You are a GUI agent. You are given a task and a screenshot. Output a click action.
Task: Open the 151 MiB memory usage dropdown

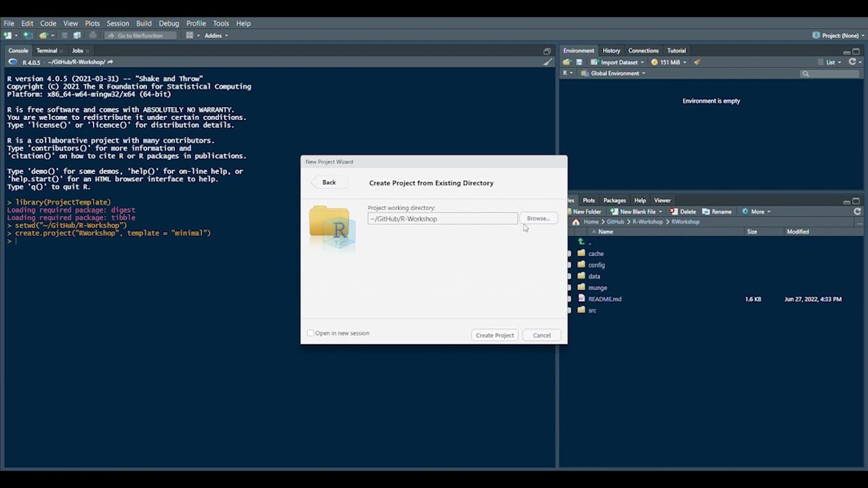(x=669, y=62)
